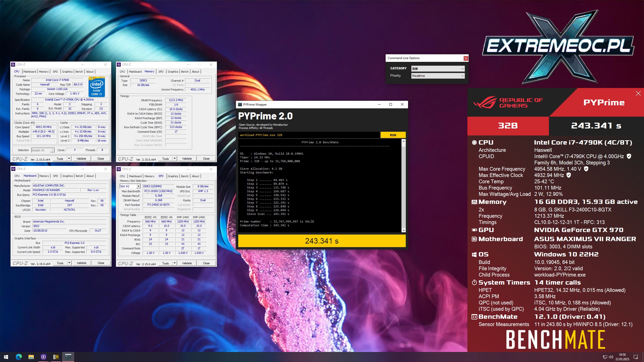Click the GPU icon in the BenchMate panel
The height and width of the screenshot is (362, 644).
coord(474,230)
